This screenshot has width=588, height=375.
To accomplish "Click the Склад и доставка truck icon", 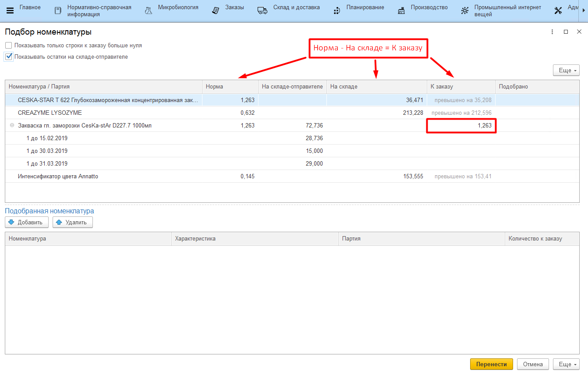I will tap(262, 11).
